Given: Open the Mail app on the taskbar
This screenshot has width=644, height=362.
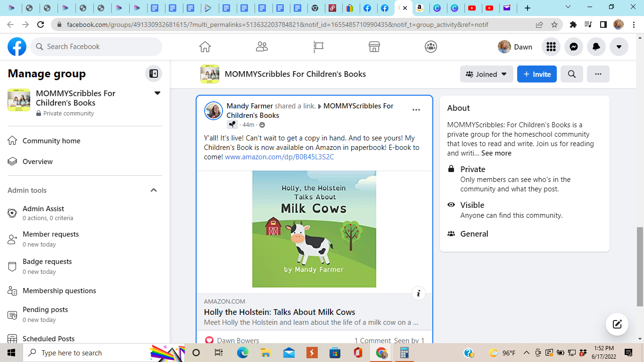Looking at the screenshot, I should [x=289, y=353].
